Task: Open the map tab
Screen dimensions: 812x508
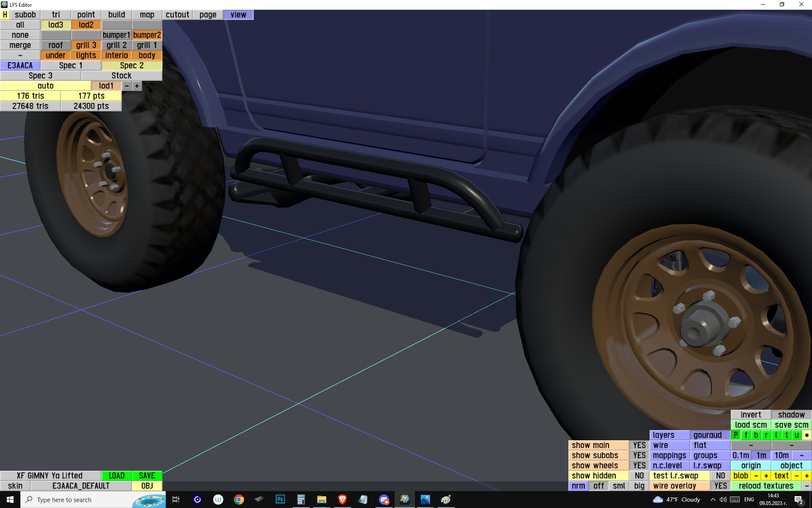Action: pos(147,15)
